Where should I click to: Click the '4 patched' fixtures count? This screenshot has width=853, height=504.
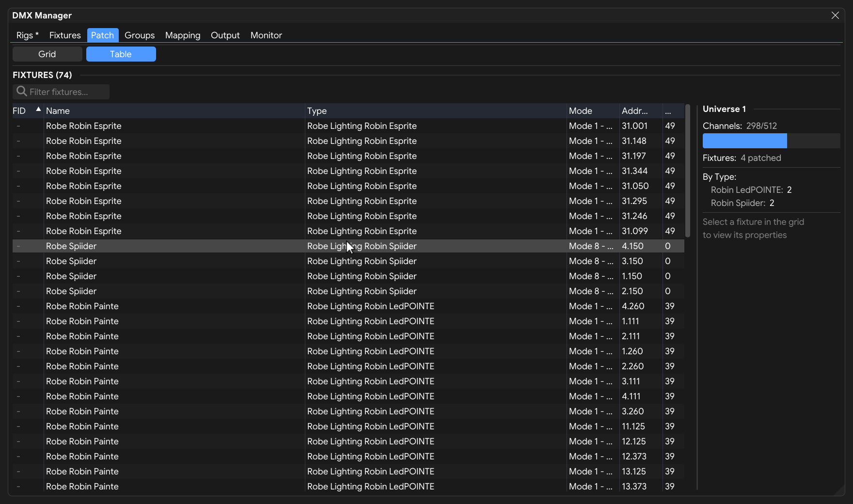tap(761, 158)
